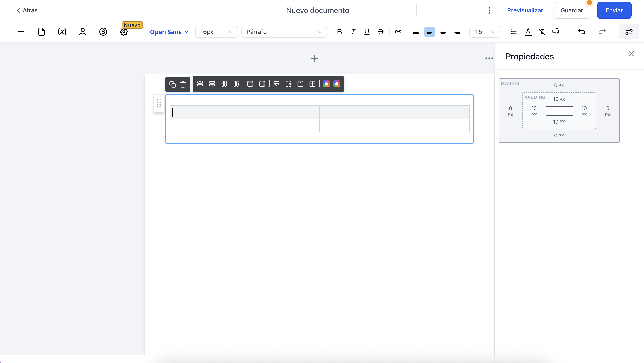Duplicate the selected table block
The width and height of the screenshot is (644, 363).
[x=172, y=84]
